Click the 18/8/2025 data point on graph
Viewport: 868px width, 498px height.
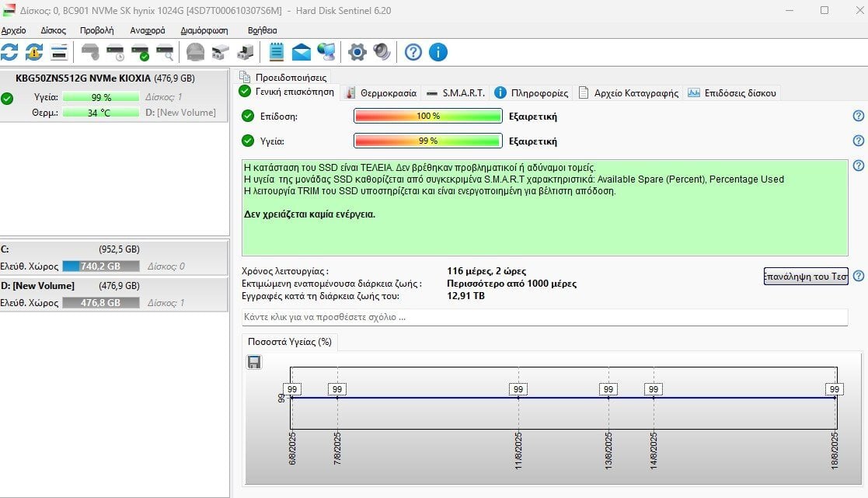[835, 397]
